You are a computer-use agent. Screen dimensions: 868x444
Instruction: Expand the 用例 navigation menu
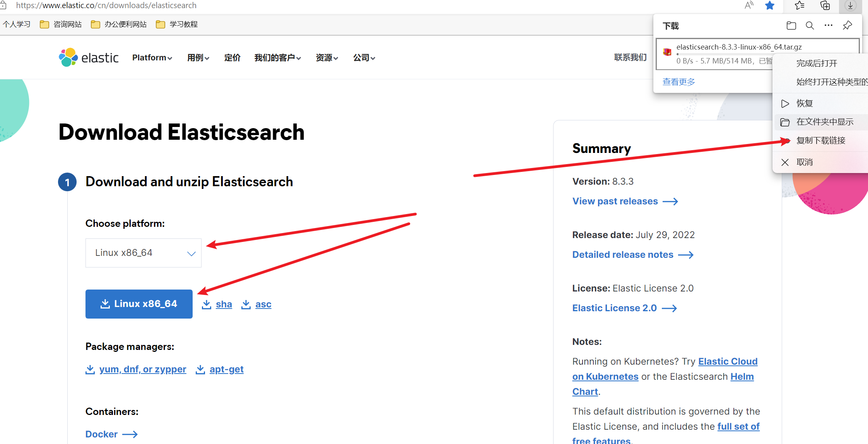[198, 58]
